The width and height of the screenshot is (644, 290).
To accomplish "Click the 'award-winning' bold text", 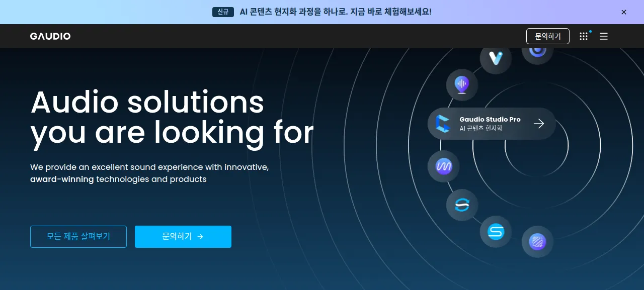I will click(62, 179).
